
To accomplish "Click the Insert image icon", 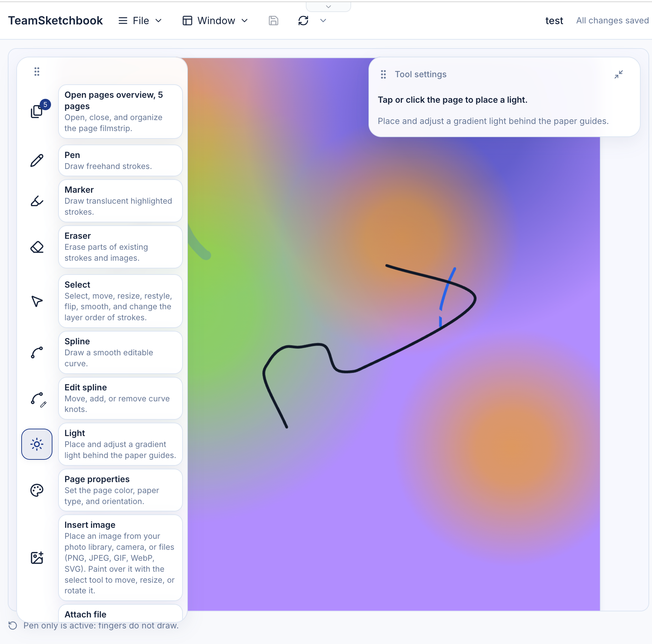I will 37,558.
